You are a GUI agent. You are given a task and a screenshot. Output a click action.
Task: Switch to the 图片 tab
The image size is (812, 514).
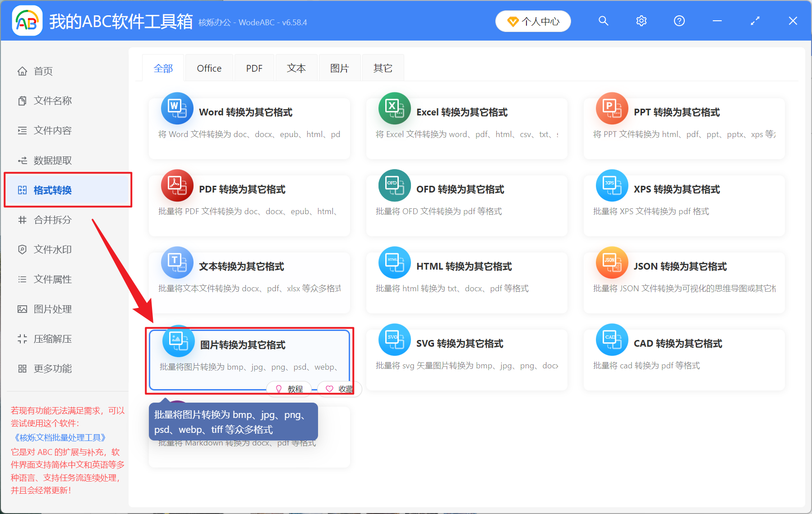point(339,68)
